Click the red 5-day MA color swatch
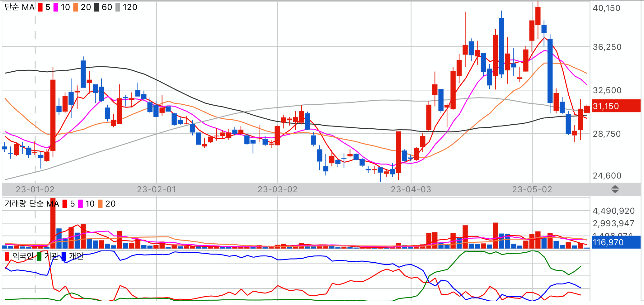 (40, 7)
